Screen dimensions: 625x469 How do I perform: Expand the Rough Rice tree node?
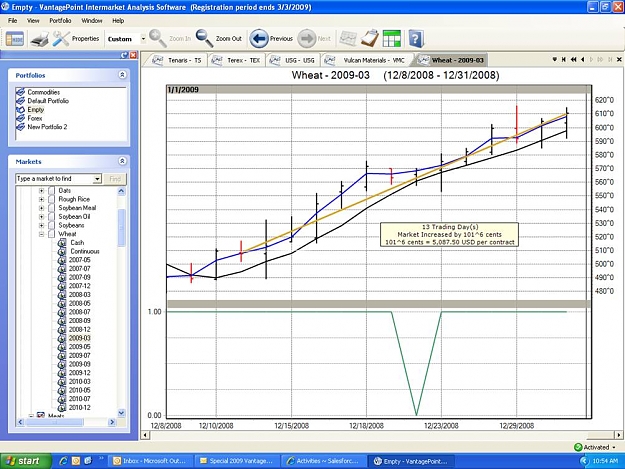[41, 199]
